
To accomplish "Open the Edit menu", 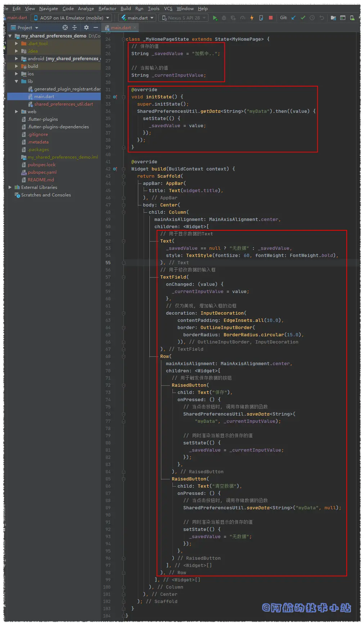I will tap(17, 9).
